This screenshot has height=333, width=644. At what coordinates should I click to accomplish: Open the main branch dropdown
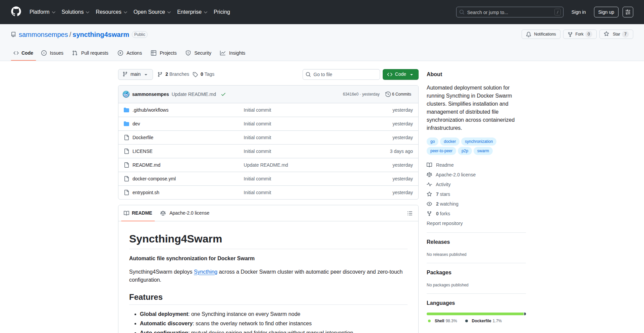pos(135,74)
